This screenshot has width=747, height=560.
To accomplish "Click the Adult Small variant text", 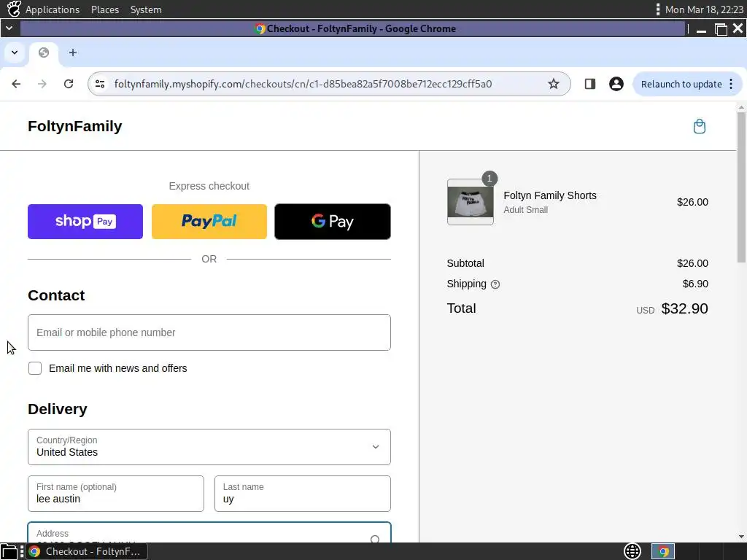I will click(525, 209).
